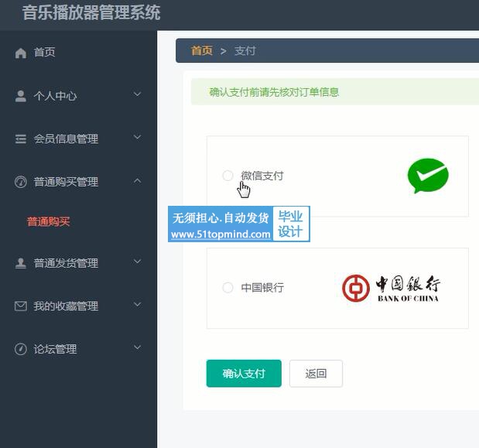Open the 普通购买管理 menu label
The image size is (479, 448).
coord(66,182)
